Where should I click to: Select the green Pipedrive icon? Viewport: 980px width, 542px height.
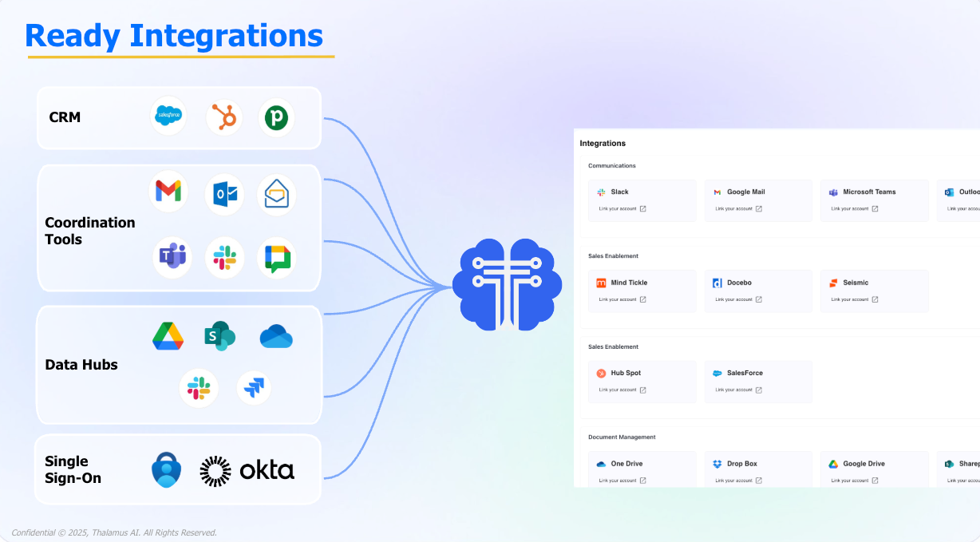[x=277, y=117]
